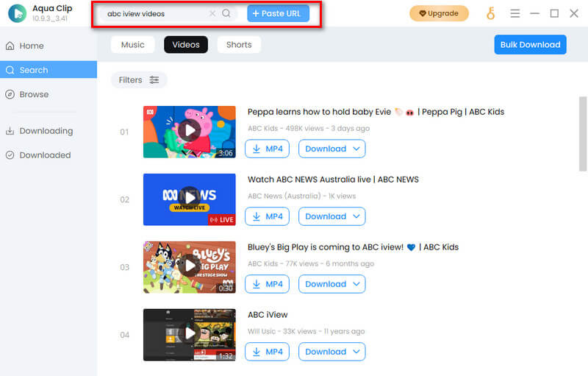Expand Download dropdown for ABC NEWS live

[332, 216]
